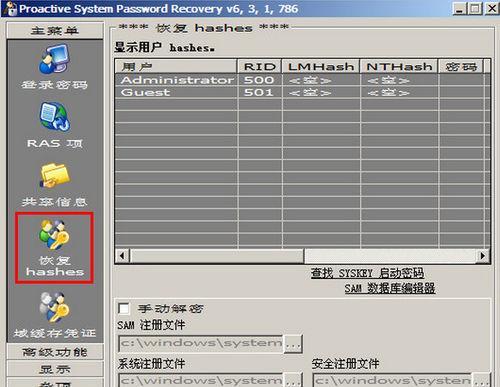Open the 登录密码 logon password icon

tap(54, 59)
